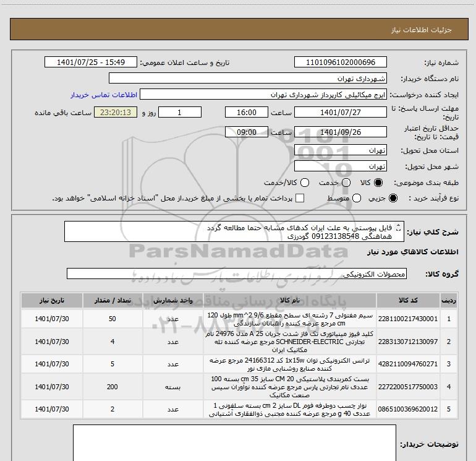Click the delivery city field تهران
476x461 pixels.
coord(340,166)
